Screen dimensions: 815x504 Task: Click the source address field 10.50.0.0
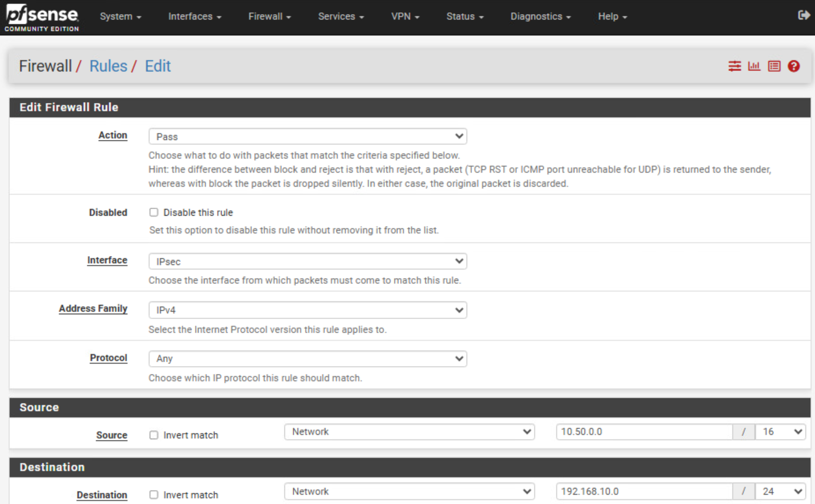coord(643,432)
